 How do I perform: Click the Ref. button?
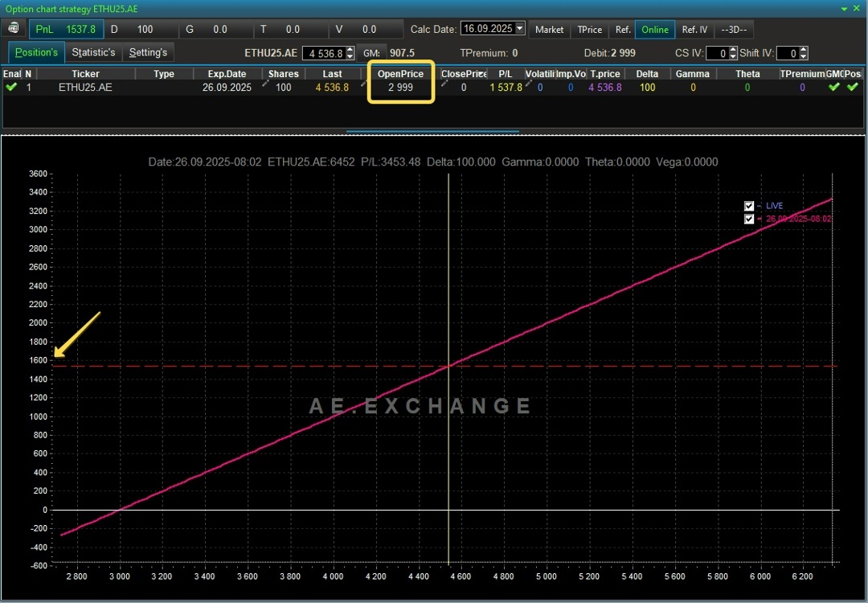coord(623,30)
